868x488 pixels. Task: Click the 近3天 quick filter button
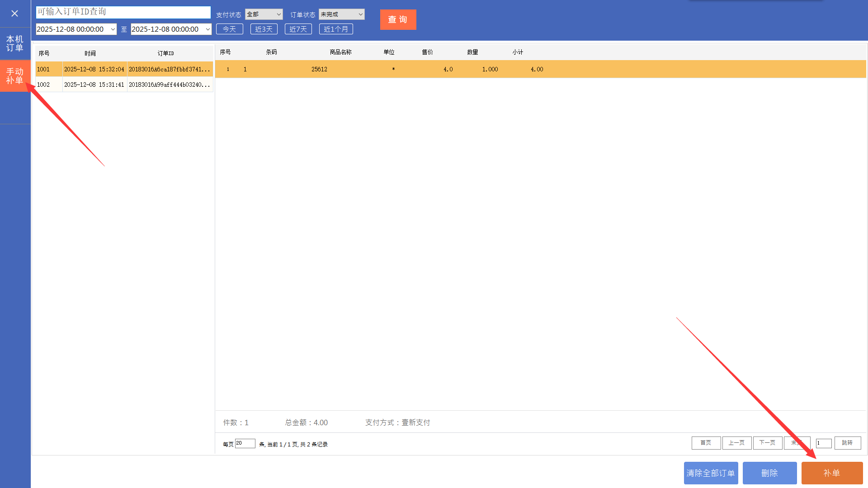coord(264,29)
